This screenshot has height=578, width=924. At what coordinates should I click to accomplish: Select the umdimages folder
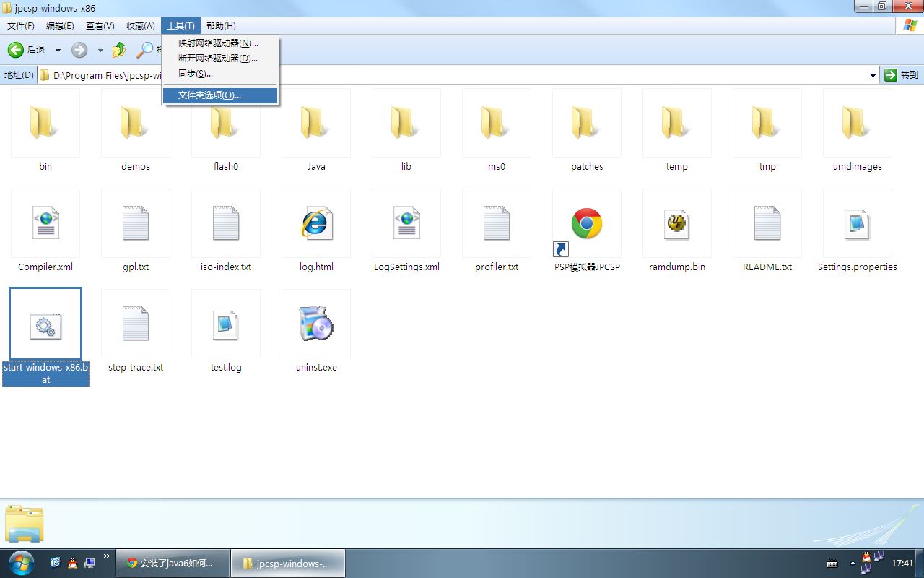click(x=858, y=123)
